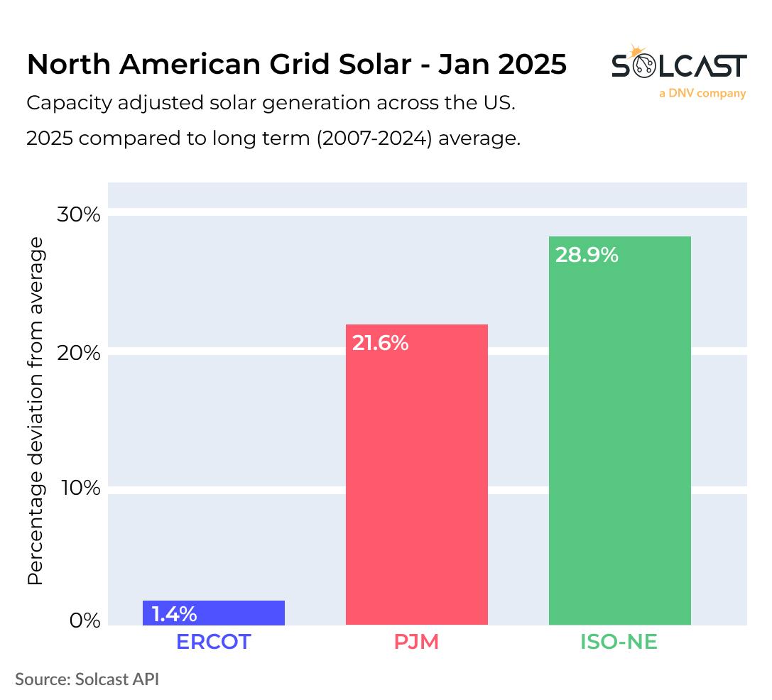Click the ISO-NE axis label
The width and height of the screenshot is (772, 700).
[x=619, y=642]
